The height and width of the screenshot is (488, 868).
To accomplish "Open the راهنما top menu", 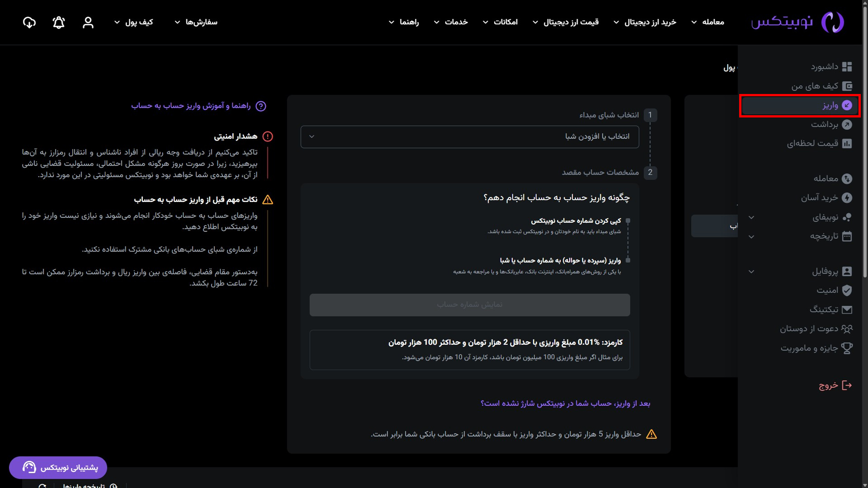I will pyautogui.click(x=404, y=22).
